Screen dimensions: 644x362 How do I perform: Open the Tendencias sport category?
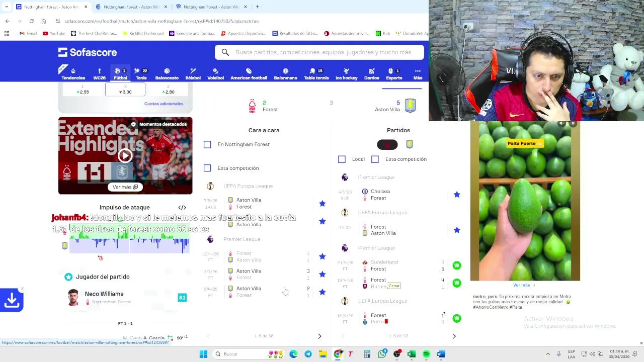coord(73,74)
